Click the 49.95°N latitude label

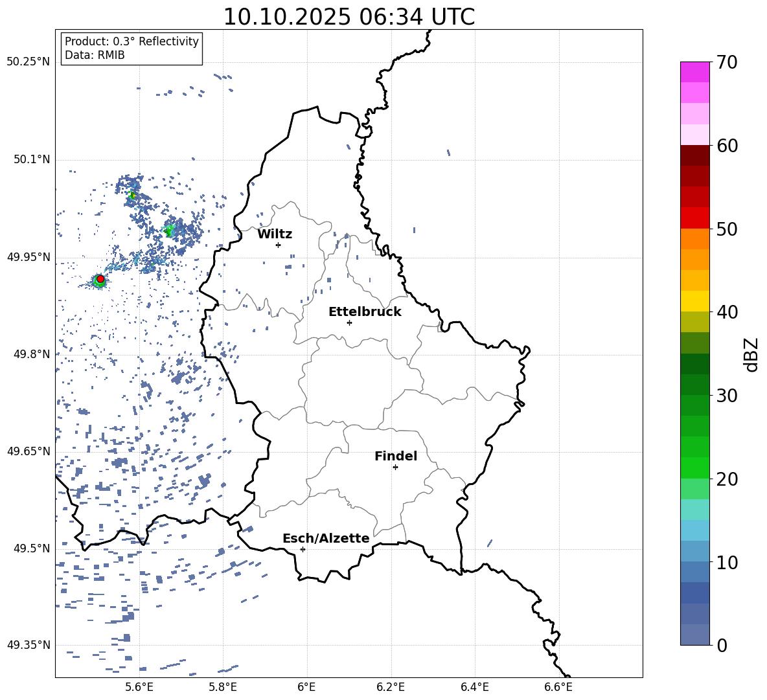point(29,257)
